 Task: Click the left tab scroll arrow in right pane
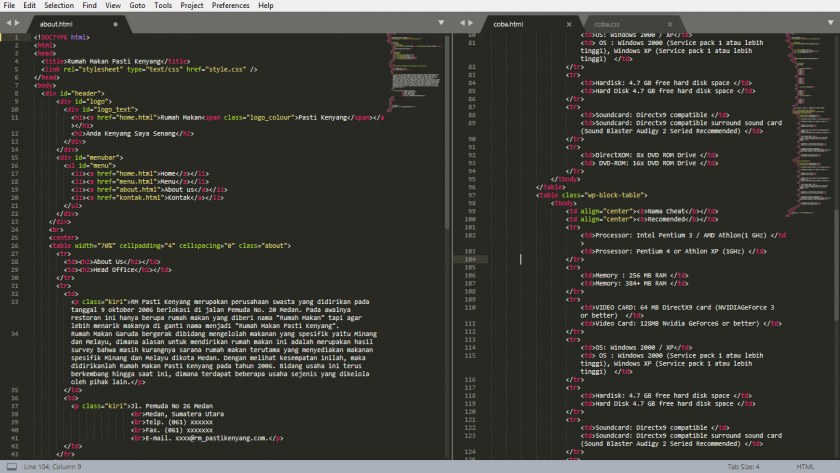coord(462,23)
